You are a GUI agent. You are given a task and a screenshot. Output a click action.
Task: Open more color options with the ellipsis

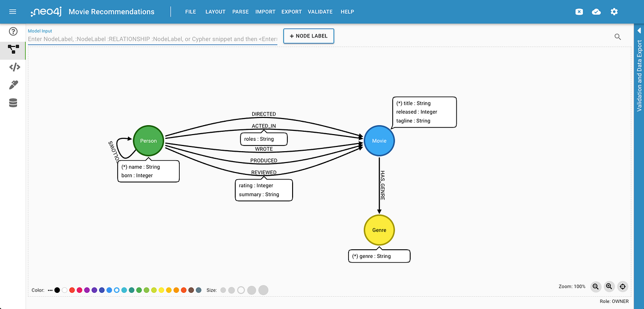click(50, 290)
